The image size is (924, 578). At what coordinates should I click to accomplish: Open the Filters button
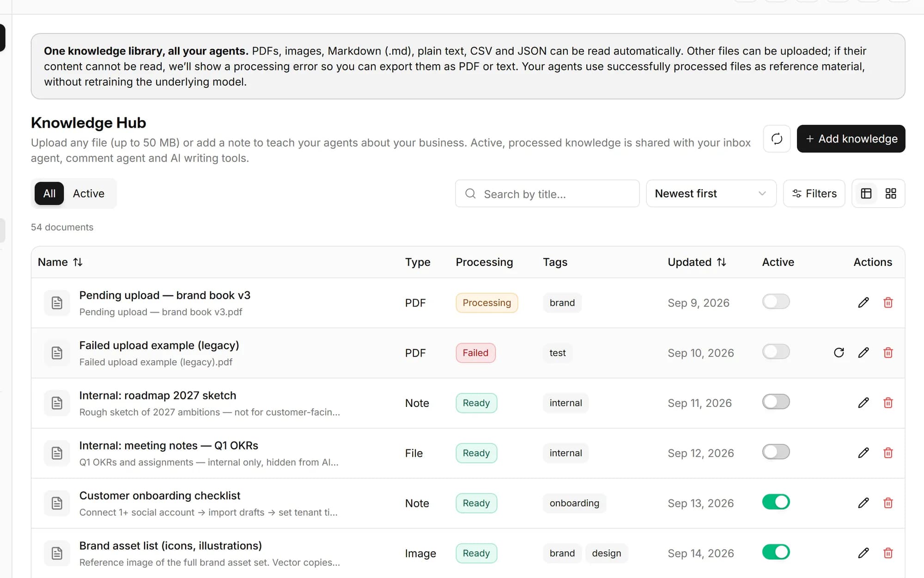coord(814,193)
